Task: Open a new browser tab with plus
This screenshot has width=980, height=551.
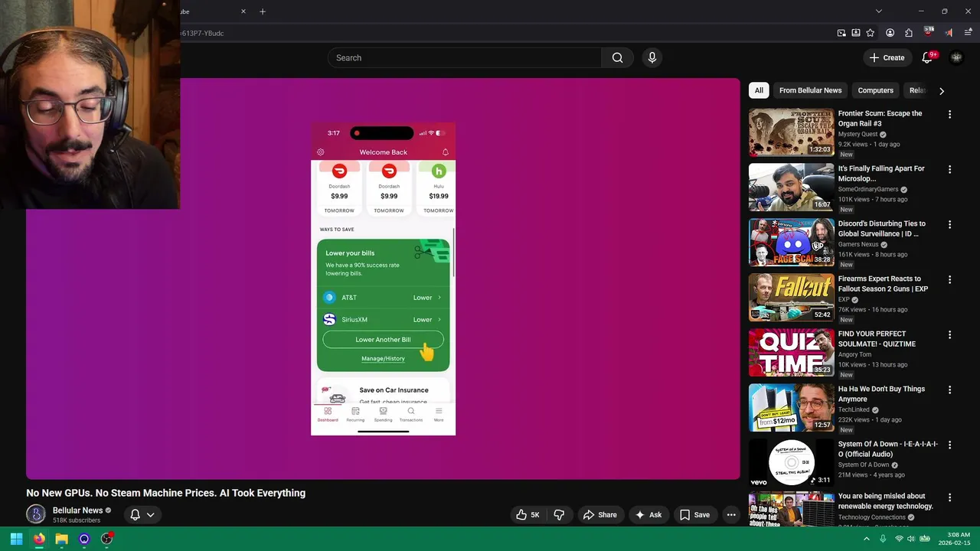Action: pos(263,11)
